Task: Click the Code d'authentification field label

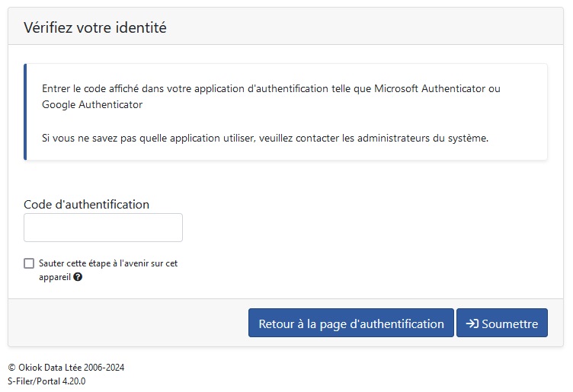Action: pyautogui.click(x=87, y=205)
